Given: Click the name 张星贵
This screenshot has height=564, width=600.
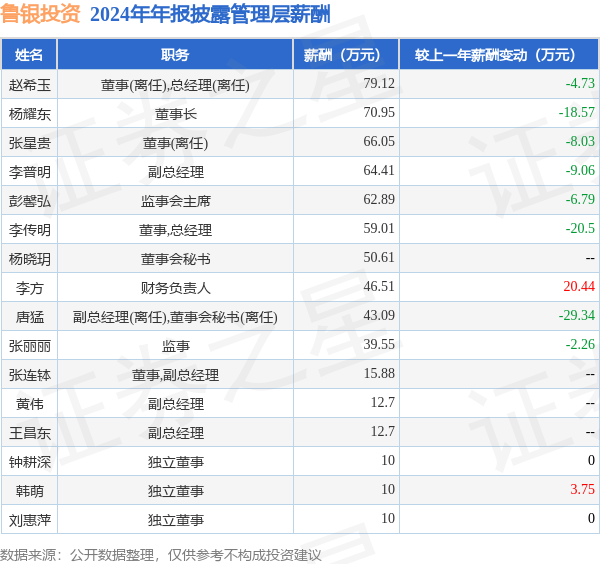Looking at the screenshot, I should [29, 143].
